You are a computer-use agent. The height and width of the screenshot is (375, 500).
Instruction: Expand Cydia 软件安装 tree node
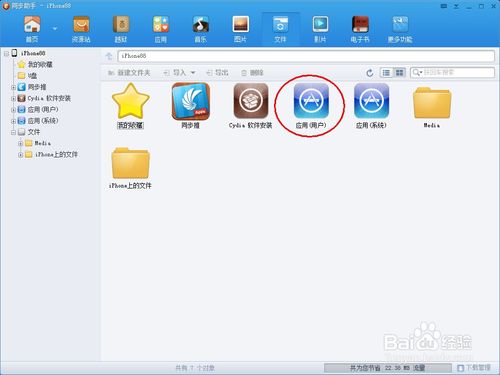pyautogui.click(x=13, y=98)
